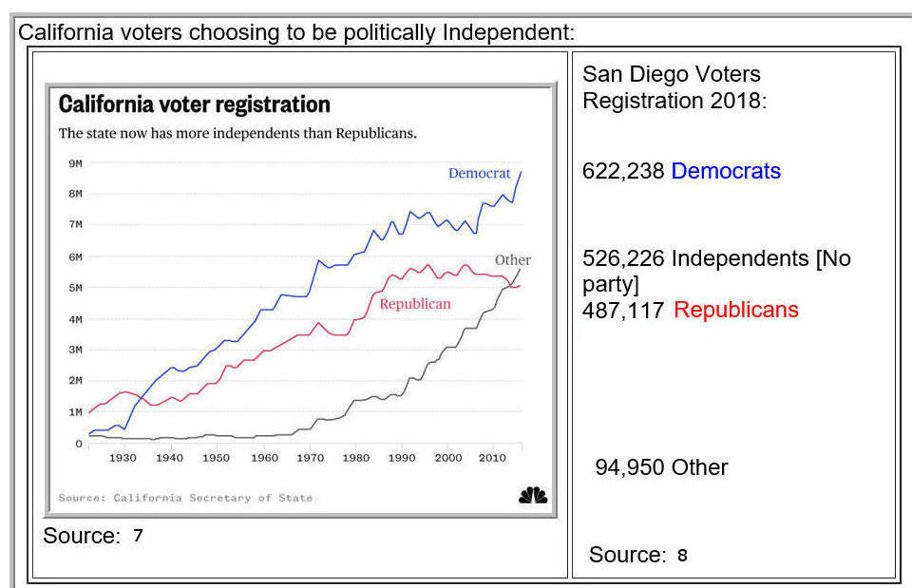Screen dimensions: 912x588
Task: Open source link number 7
Action: (x=138, y=536)
